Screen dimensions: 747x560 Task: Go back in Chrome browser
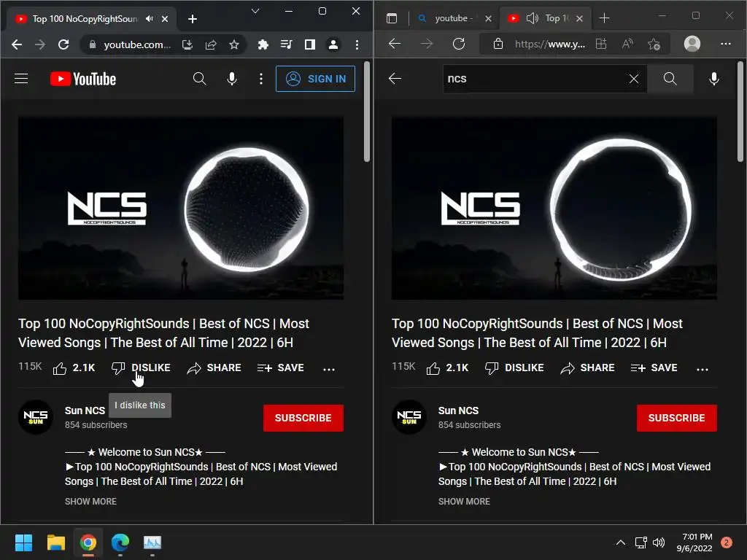point(18,44)
